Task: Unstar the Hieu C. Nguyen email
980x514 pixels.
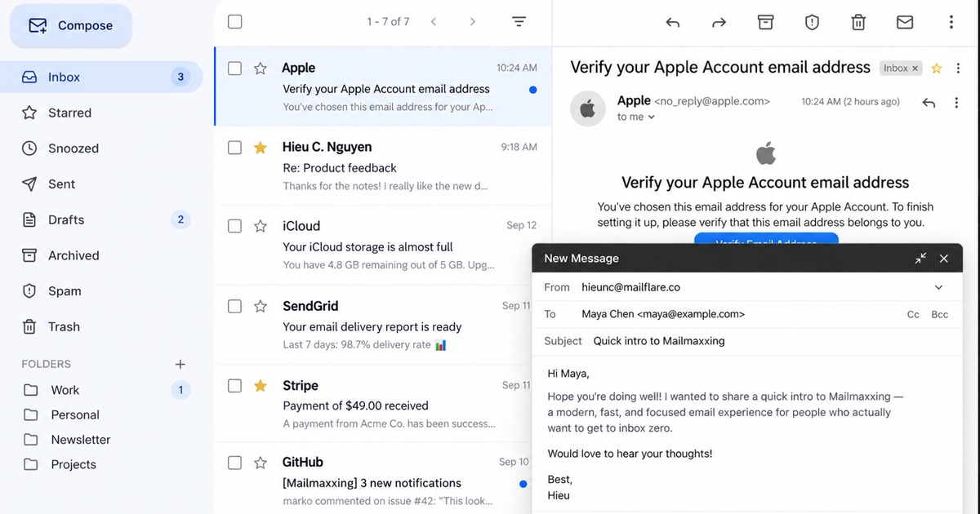Action: pos(261,148)
